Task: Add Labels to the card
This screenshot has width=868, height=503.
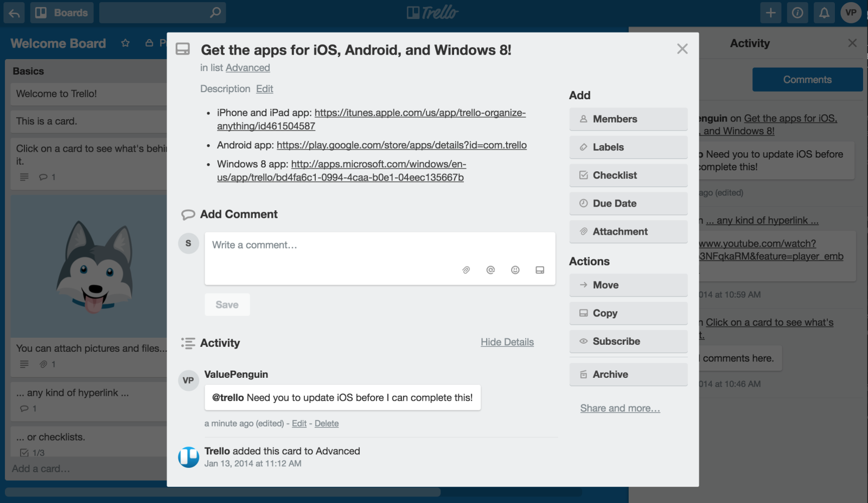Action: click(x=628, y=147)
